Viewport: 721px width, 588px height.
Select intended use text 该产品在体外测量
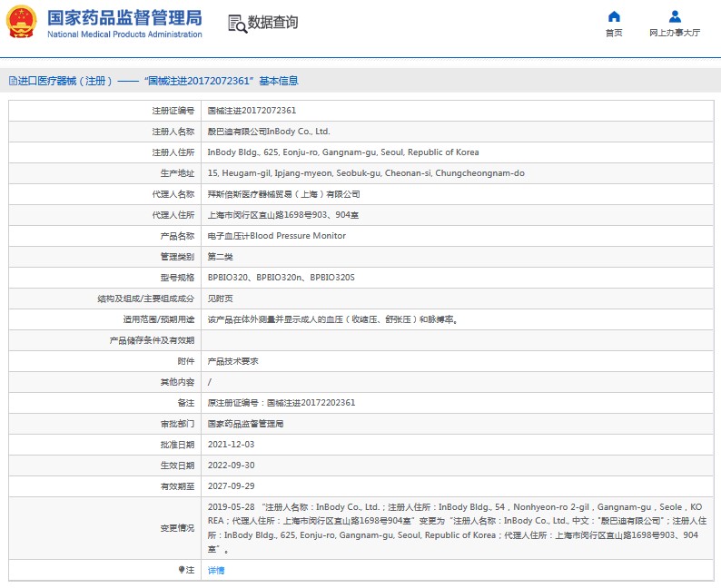tap(333, 319)
